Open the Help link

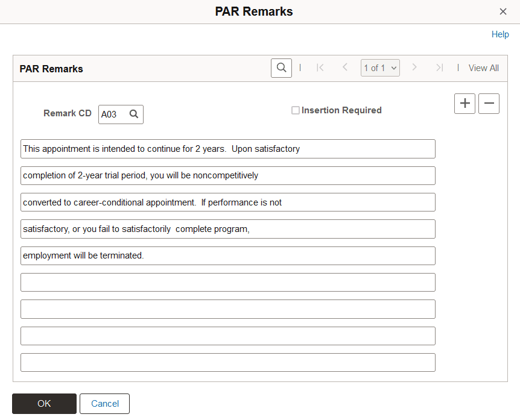[x=500, y=34]
